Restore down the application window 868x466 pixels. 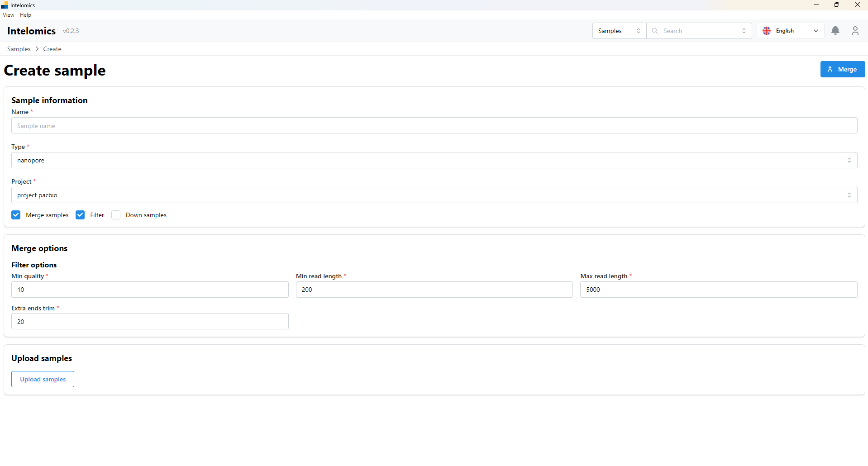(837, 5)
